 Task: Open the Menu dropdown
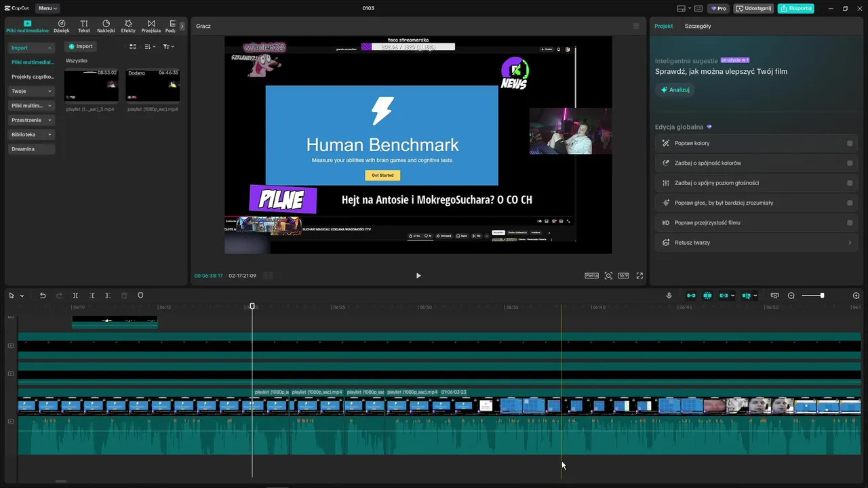[47, 8]
